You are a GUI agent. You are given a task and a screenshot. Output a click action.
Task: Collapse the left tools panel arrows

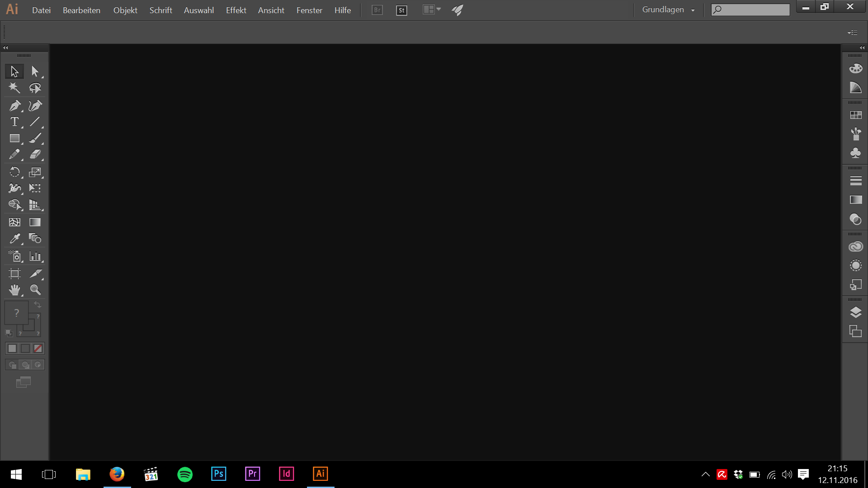coord(5,47)
